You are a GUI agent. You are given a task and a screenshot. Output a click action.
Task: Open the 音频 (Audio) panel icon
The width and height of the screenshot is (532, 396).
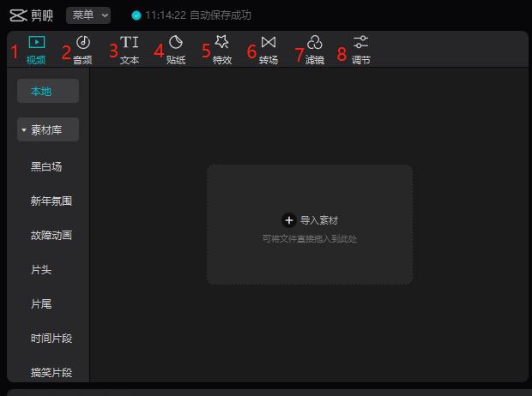[82, 43]
